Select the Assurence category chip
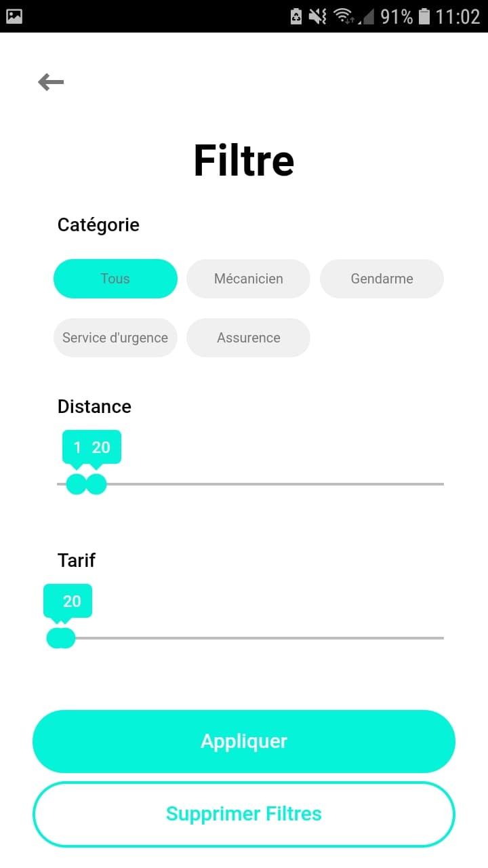 tap(248, 338)
